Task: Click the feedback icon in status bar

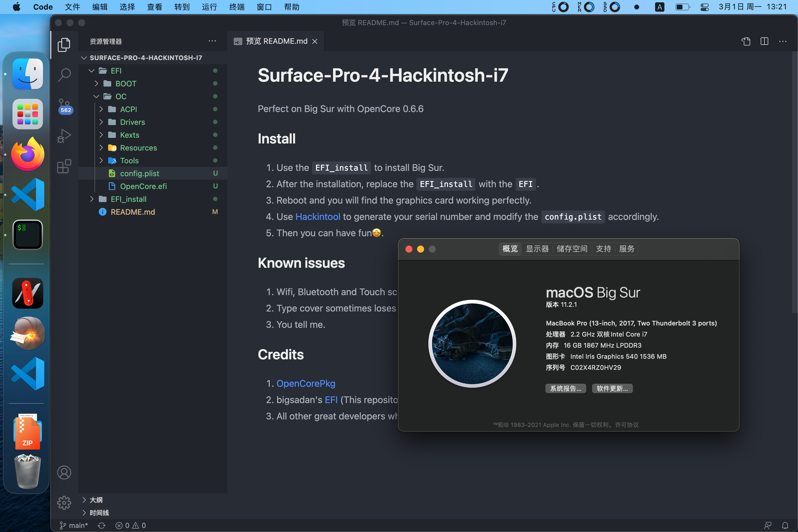Action: (767, 525)
